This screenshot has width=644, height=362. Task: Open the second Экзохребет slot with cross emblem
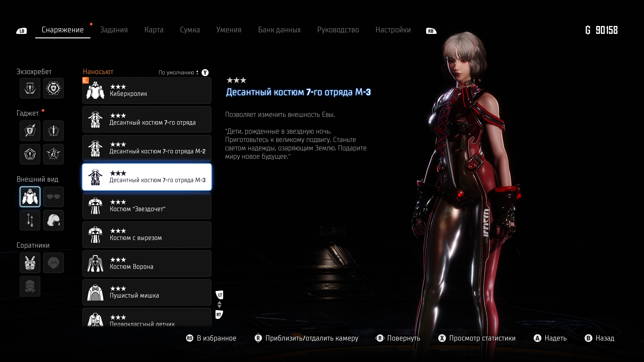53,88
